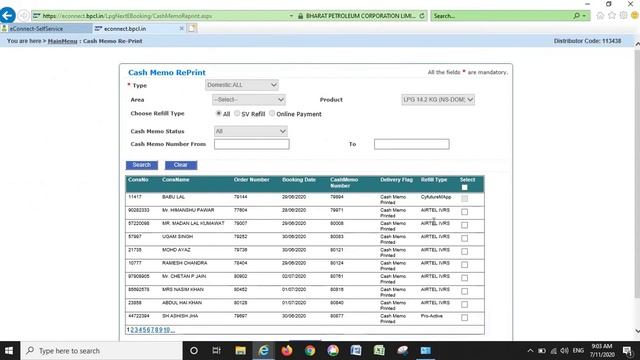The height and width of the screenshot is (360, 640).
Task: Click the Cash Memo Number From field
Action: pos(251,144)
